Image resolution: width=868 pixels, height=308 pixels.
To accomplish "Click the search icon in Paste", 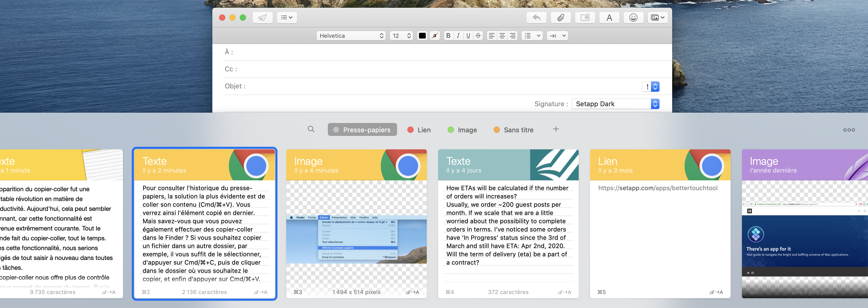I will coord(311,129).
